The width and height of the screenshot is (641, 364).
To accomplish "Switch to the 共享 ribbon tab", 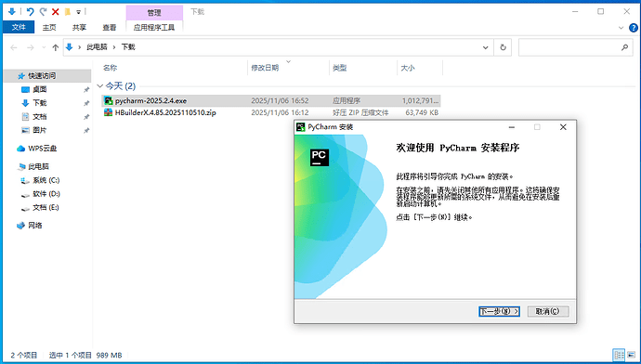I will tap(79, 27).
